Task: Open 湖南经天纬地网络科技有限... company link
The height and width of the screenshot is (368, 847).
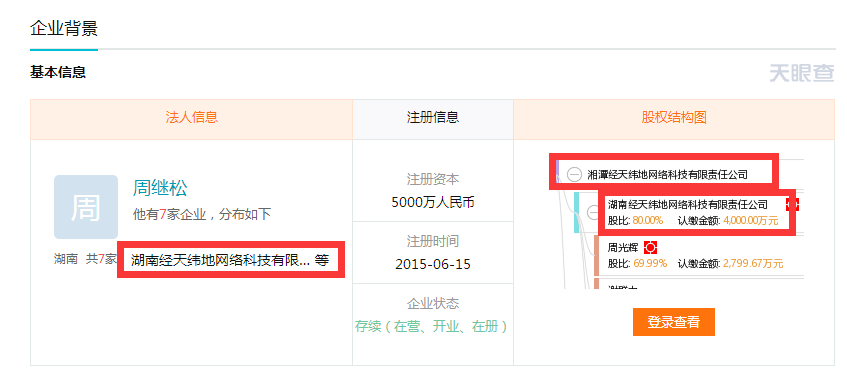Action: (x=221, y=260)
